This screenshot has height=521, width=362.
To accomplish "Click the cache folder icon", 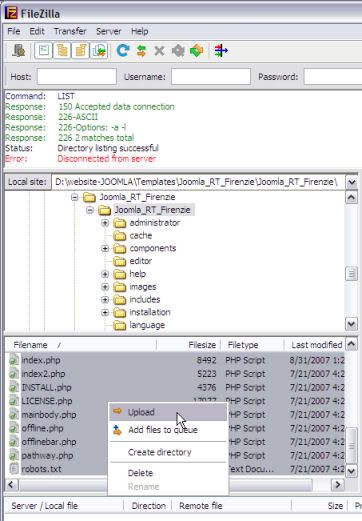I will (120, 236).
